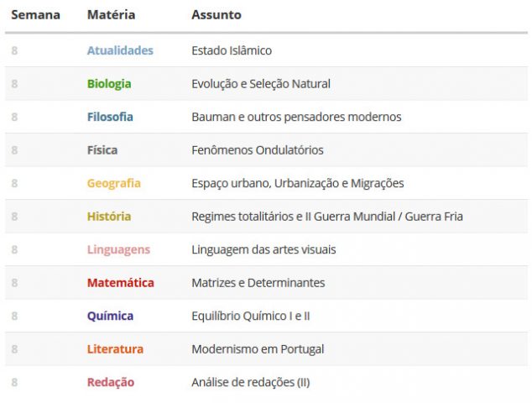Open the Linguagens subject link
Screen dimensions: 532x403
click(x=118, y=250)
